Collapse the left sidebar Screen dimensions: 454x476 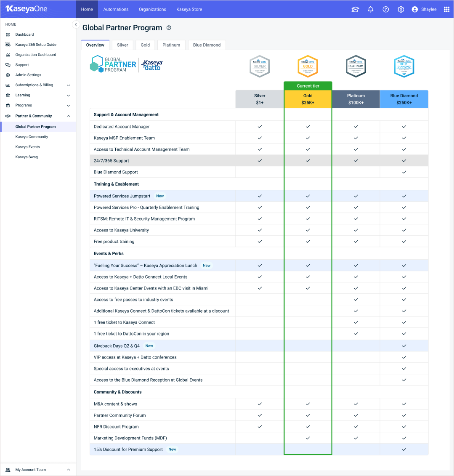click(76, 24)
